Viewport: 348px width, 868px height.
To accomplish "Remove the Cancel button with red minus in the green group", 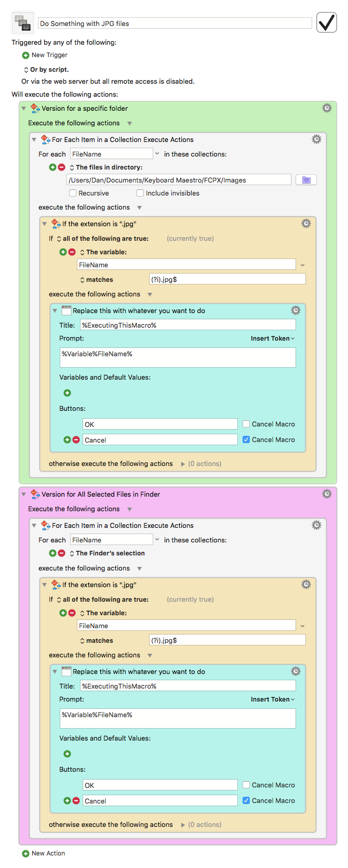I will 76,440.
